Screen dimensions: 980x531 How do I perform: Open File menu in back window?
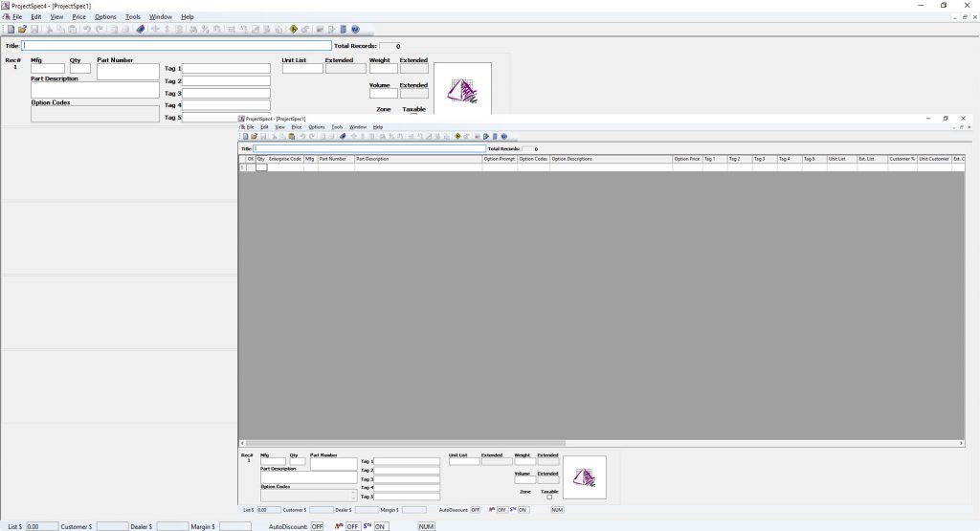click(17, 17)
